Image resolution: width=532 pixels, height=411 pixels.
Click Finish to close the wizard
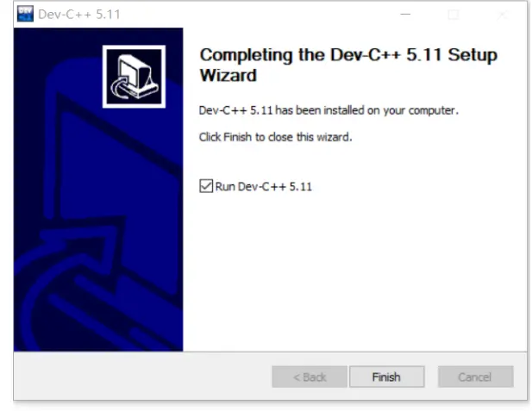[387, 377]
